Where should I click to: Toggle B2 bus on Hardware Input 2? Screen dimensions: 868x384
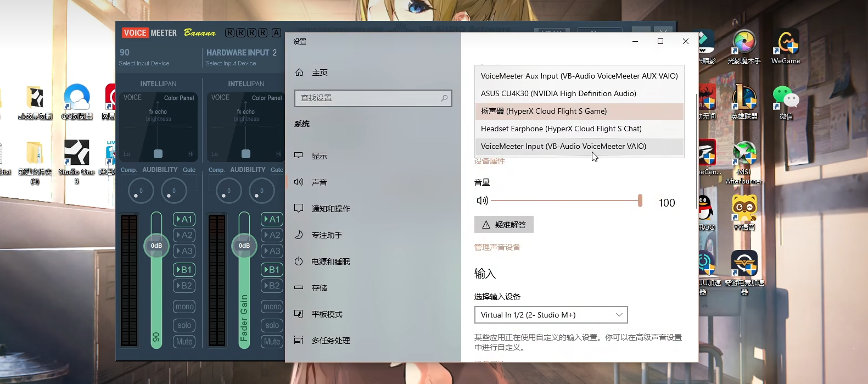point(272,286)
